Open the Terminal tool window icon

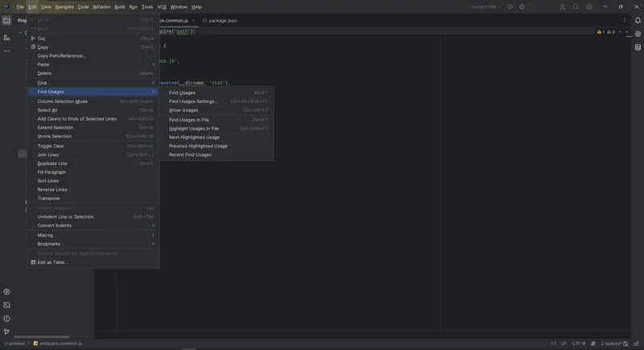coord(6,305)
